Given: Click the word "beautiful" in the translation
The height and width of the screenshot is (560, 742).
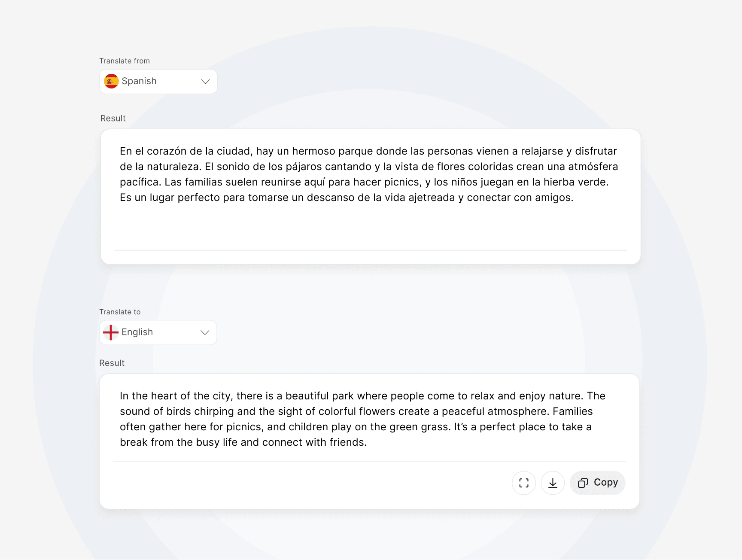Looking at the screenshot, I should 307,396.
